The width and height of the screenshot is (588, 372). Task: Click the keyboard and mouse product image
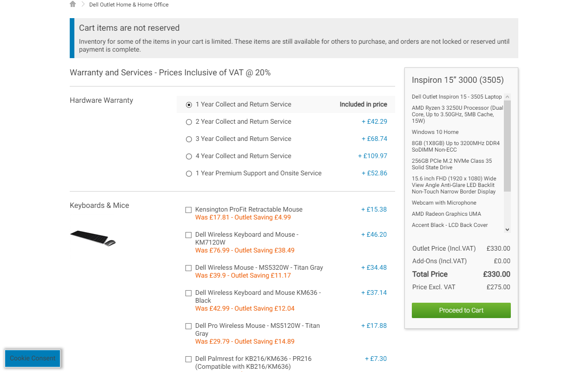click(93, 238)
